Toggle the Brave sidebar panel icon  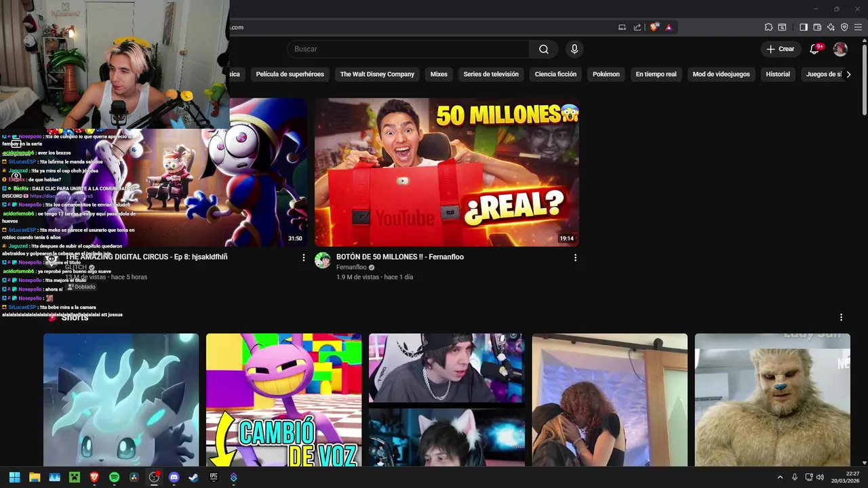click(x=804, y=27)
